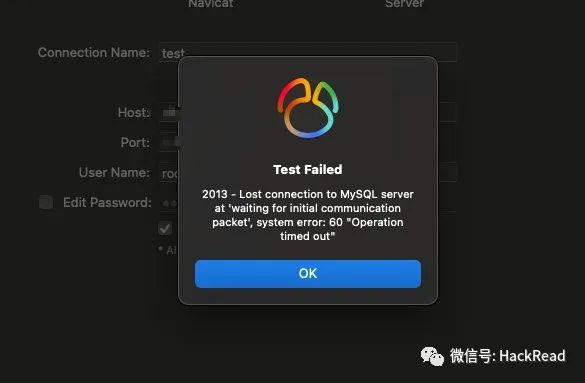Click the 'User Name:' label
The width and height of the screenshot is (585, 383).
(114, 173)
